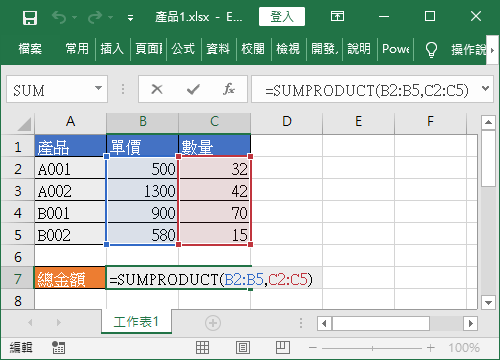This screenshot has height=360, width=500.
Task: Switch to the 插入 ribbon tab
Action: [112, 49]
